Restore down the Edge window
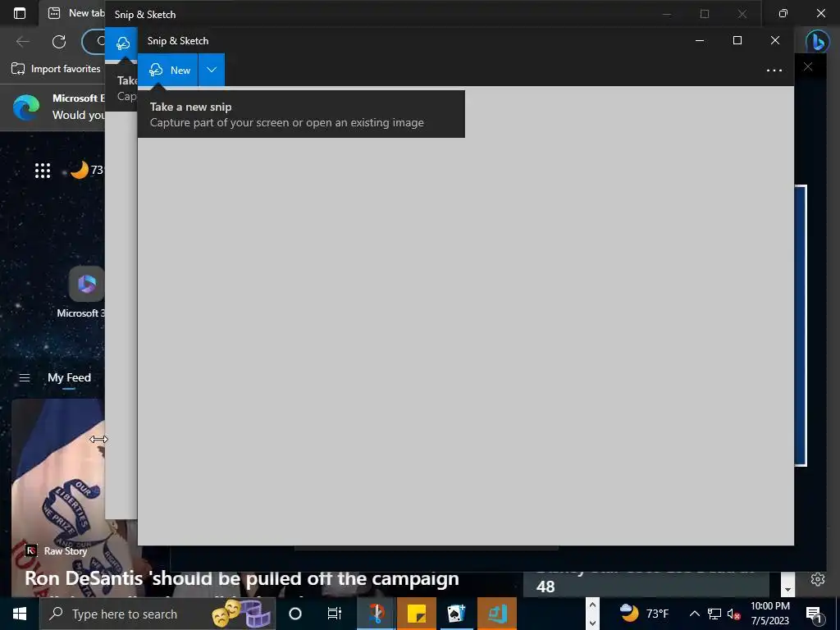 (783, 13)
